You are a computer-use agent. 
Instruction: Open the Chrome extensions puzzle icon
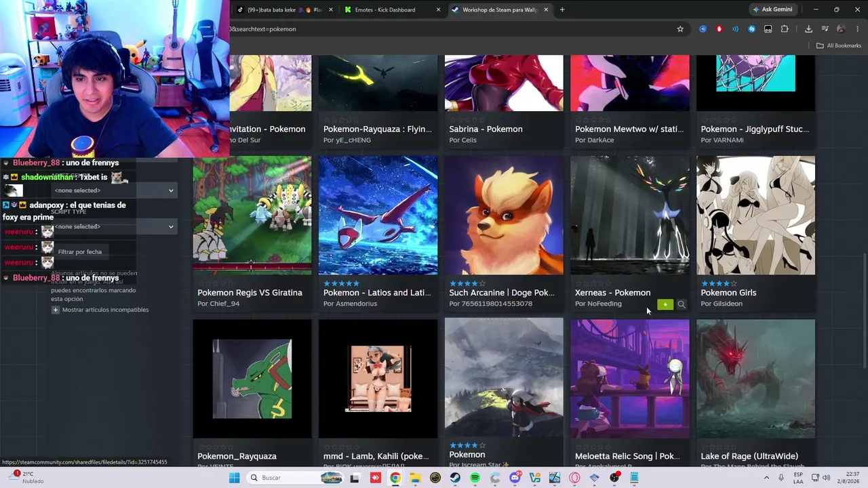[785, 29]
